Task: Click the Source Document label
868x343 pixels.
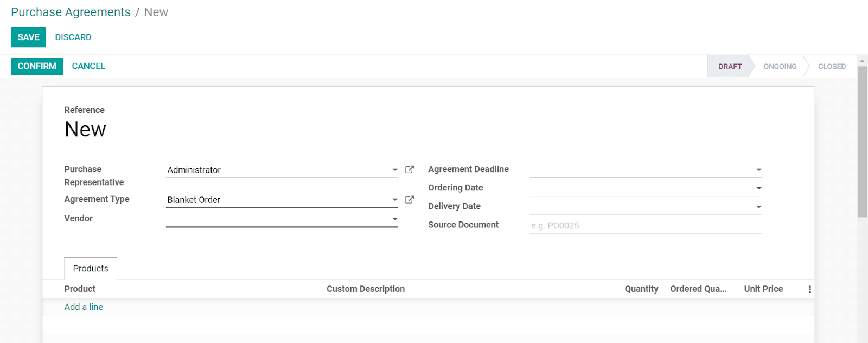Action: [x=463, y=225]
